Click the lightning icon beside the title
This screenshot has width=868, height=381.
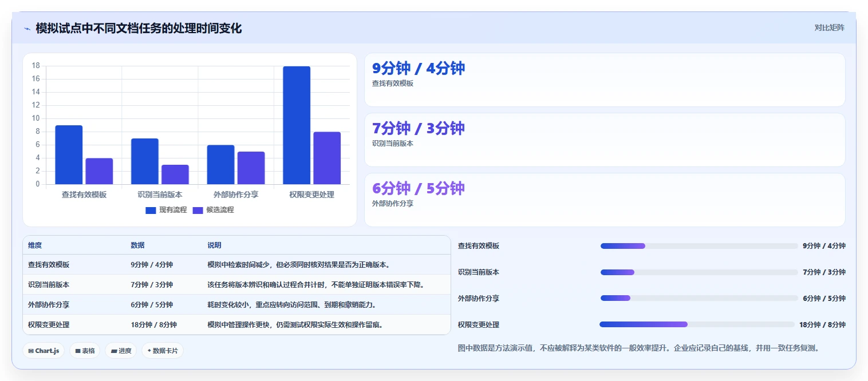(27, 29)
